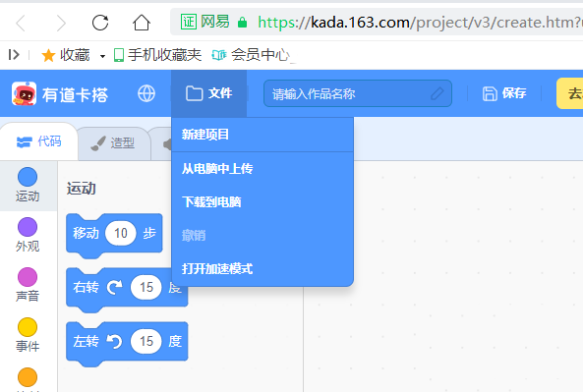
Task: Click the kada.163.com address bar
Action: pyautogui.click(x=377, y=23)
